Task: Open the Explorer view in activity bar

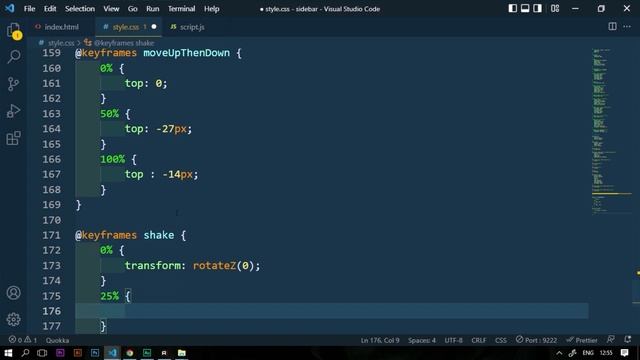Action: tap(13, 31)
